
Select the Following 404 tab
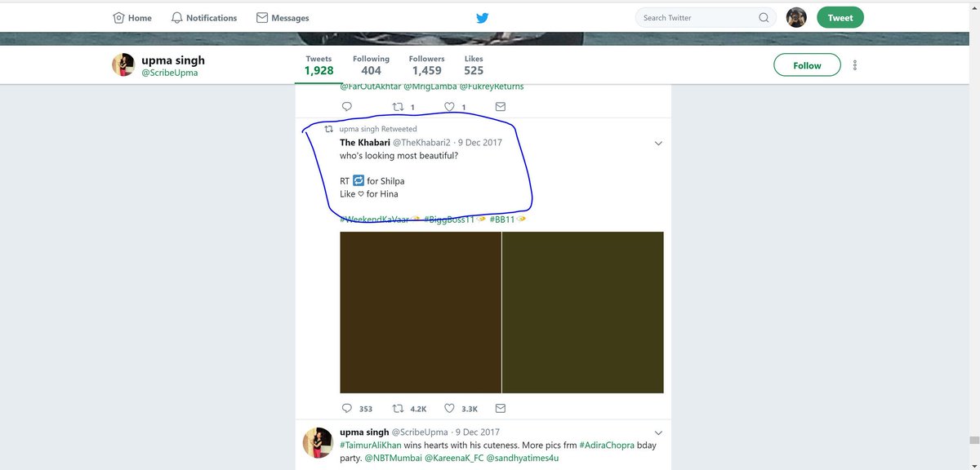click(x=371, y=65)
